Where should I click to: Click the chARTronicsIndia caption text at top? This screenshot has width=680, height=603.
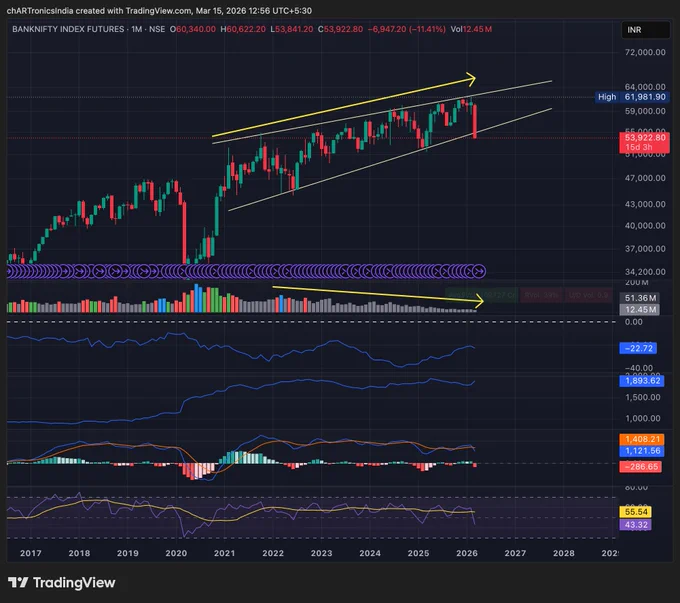159,10
